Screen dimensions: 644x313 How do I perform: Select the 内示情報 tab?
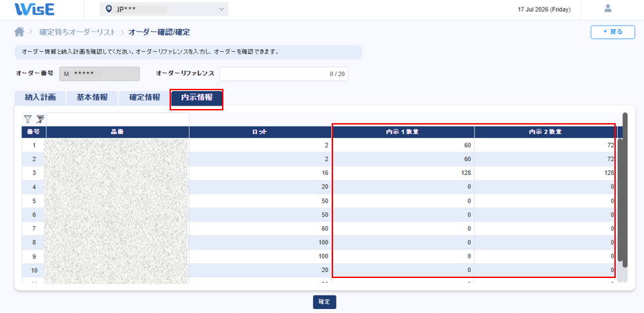pyautogui.click(x=196, y=98)
